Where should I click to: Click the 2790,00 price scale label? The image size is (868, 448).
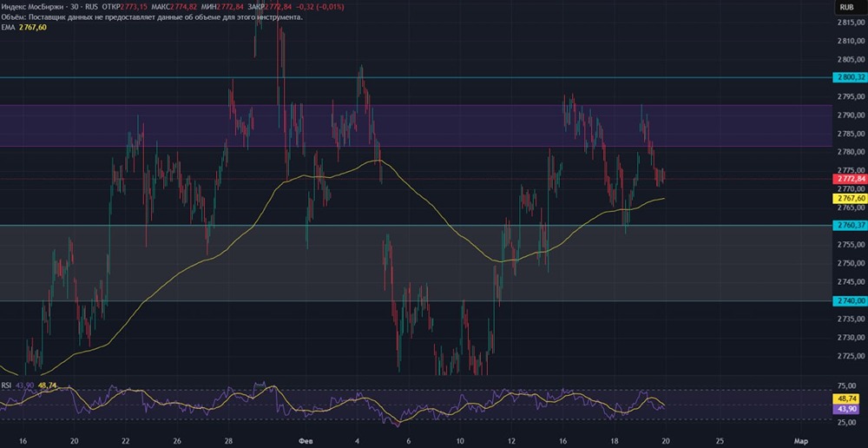pyautogui.click(x=851, y=115)
